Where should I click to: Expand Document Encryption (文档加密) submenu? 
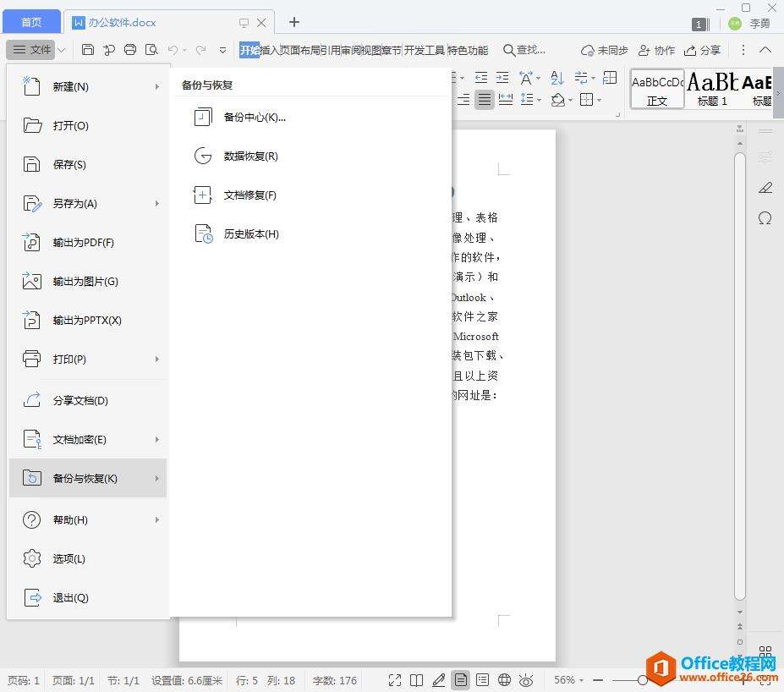pos(157,440)
